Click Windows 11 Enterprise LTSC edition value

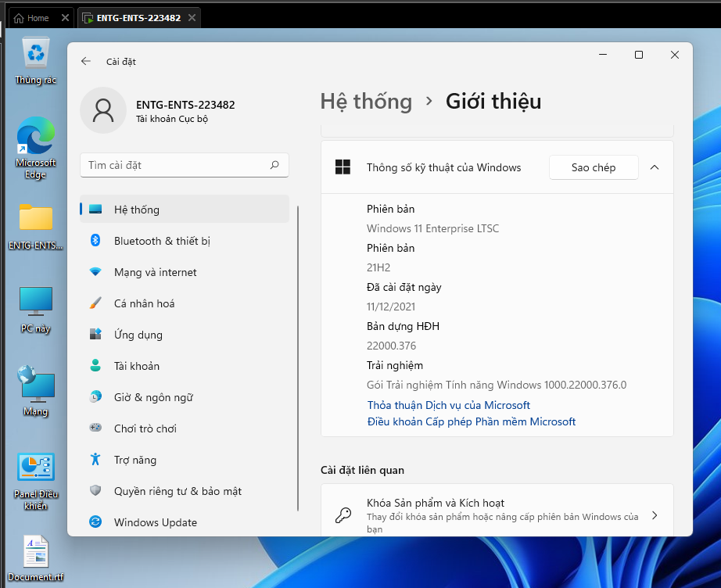click(432, 228)
